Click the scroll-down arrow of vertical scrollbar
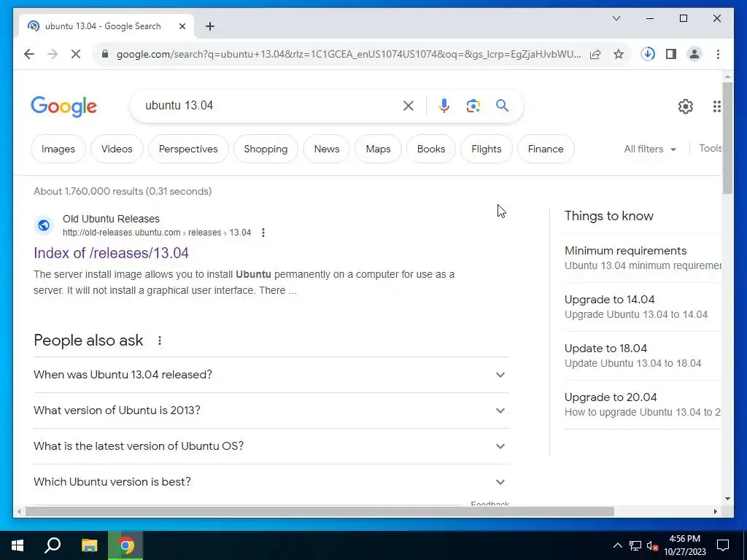 pyautogui.click(x=727, y=499)
